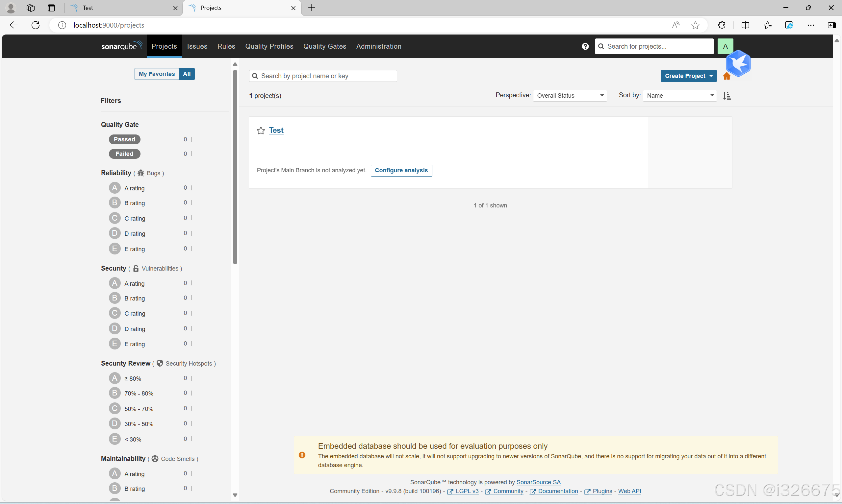Select the All projects toggle

187,74
